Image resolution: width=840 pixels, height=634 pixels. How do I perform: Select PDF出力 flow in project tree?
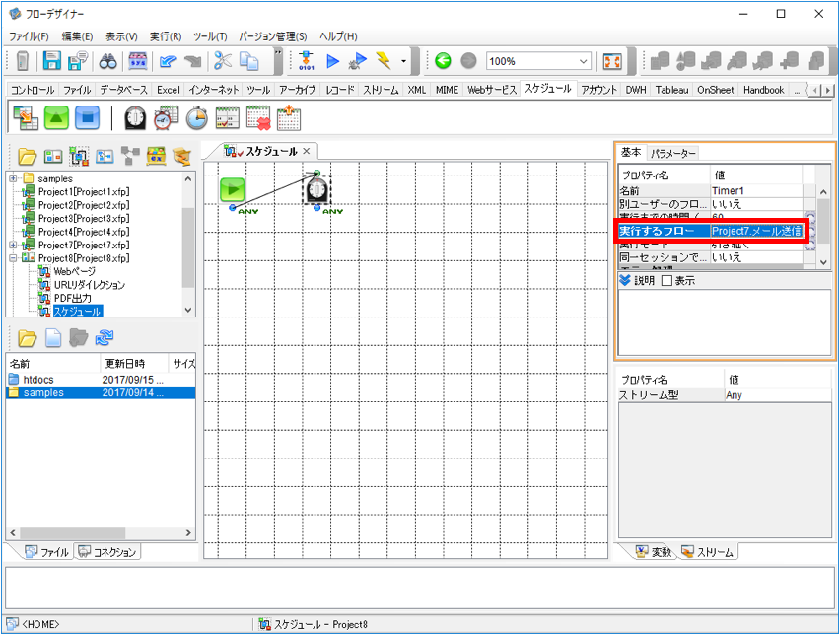tap(72, 298)
